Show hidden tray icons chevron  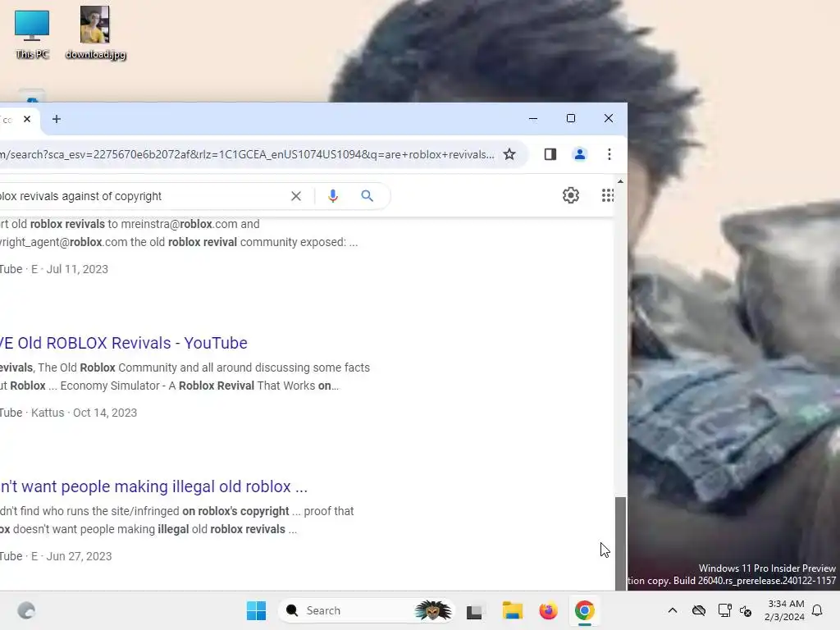(x=673, y=610)
